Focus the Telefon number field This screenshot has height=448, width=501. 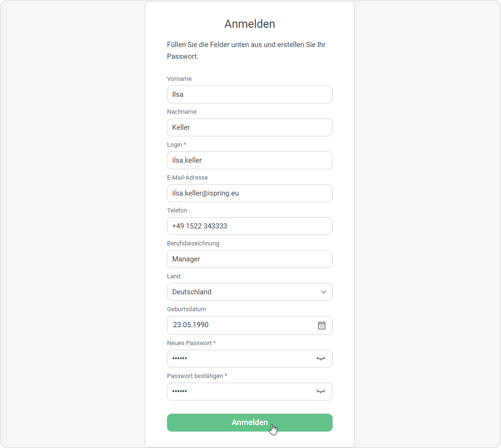click(x=249, y=226)
